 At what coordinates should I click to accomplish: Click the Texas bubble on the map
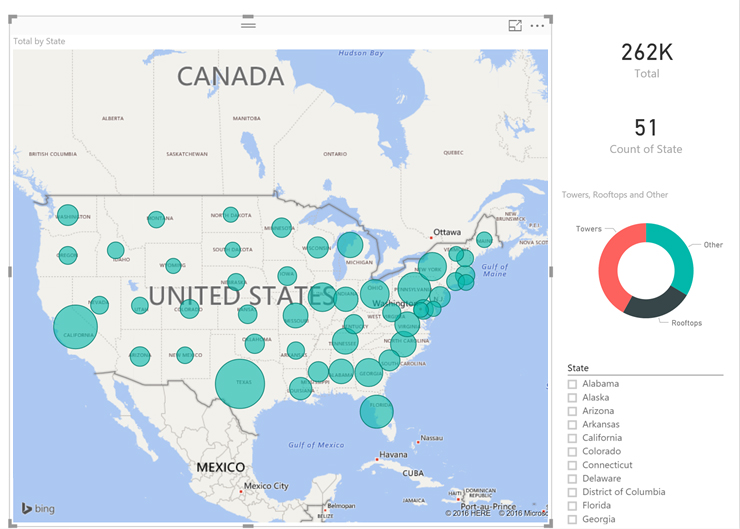click(x=240, y=384)
